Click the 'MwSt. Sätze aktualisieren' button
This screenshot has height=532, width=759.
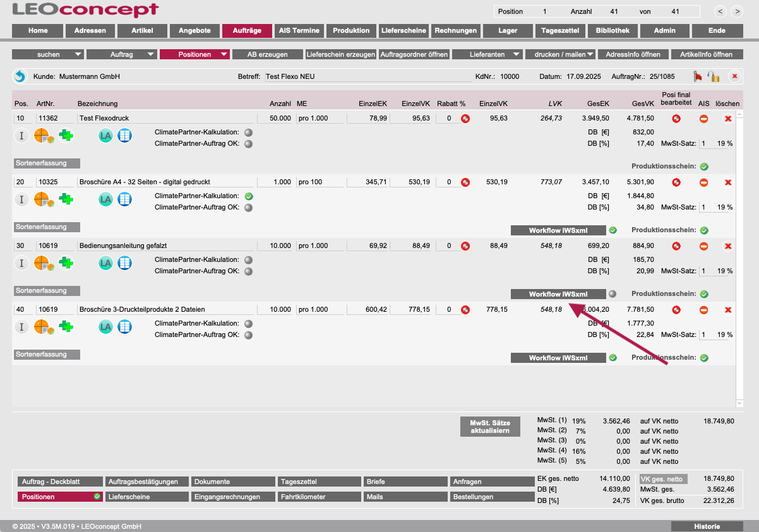click(489, 427)
